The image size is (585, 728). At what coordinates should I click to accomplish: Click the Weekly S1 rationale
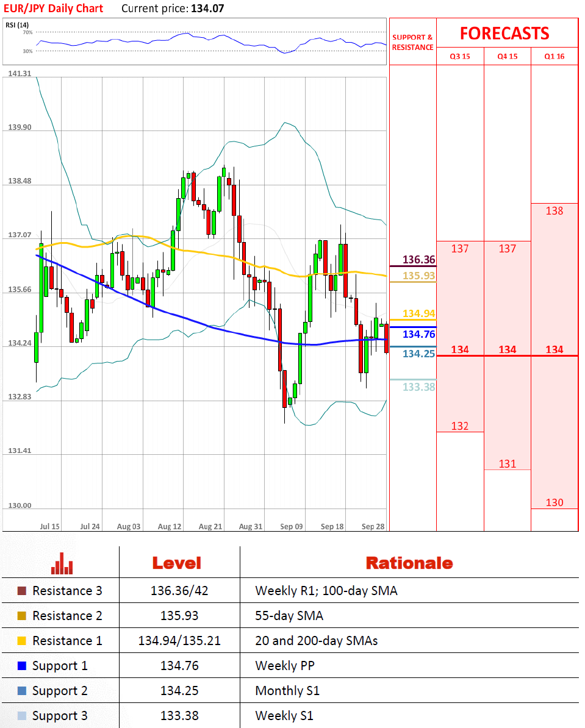(x=284, y=716)
